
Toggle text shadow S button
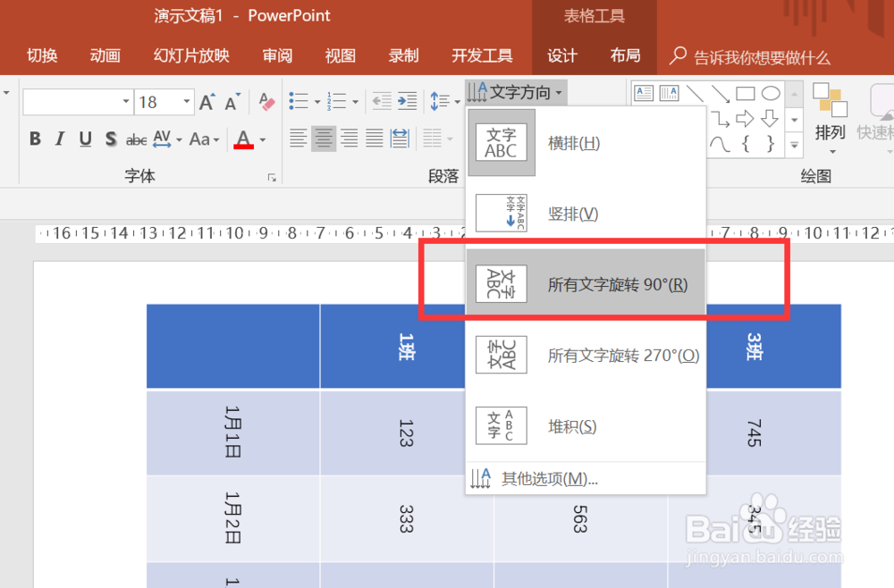coord(111,139)
